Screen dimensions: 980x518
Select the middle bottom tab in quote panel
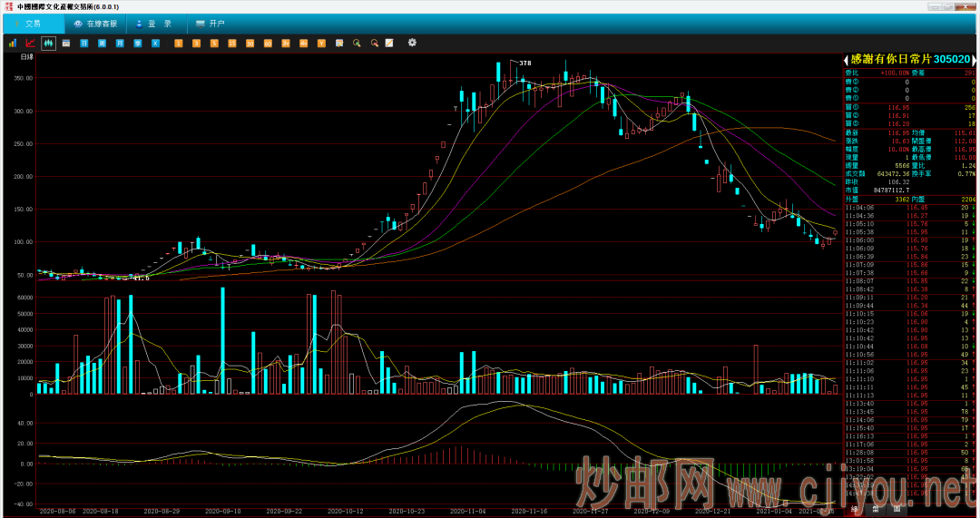coord(876,509)
